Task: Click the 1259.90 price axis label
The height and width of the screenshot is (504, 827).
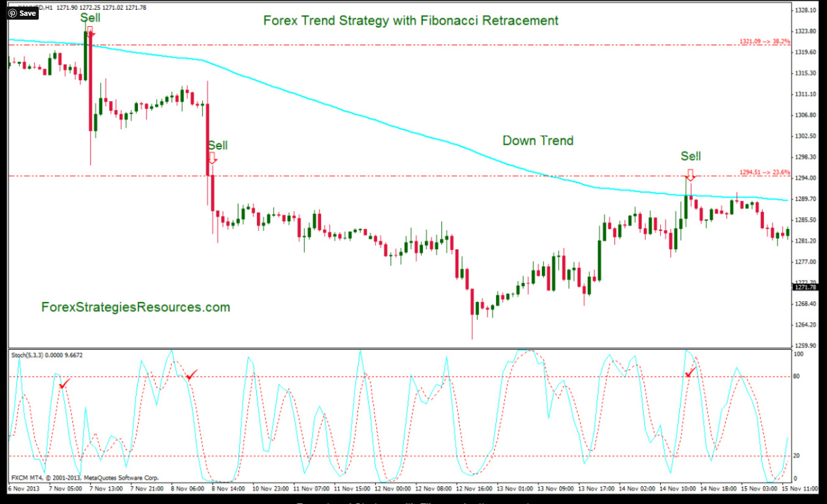Action: pyautogui.click(x=805, y=346)
